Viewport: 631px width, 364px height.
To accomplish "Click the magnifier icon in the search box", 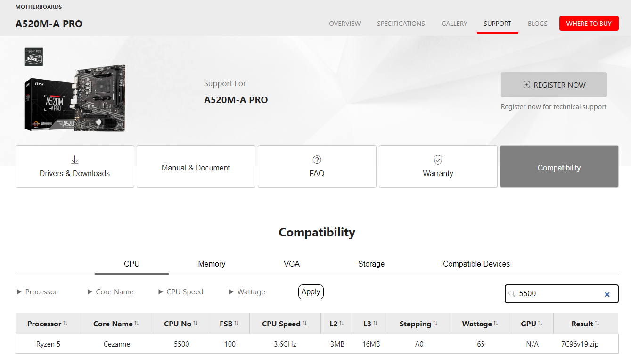I will (x=512, y=294).
